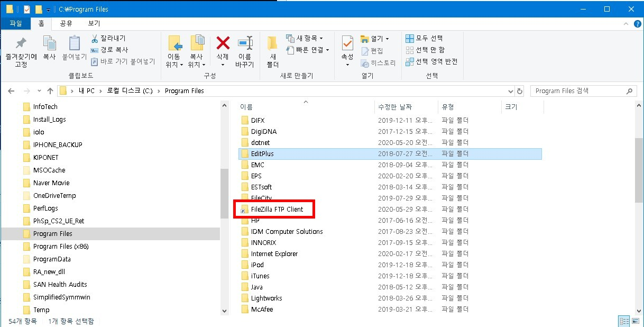Open recent locations dropdown arrow
This screenshot has height=327, width=644.
39,91
